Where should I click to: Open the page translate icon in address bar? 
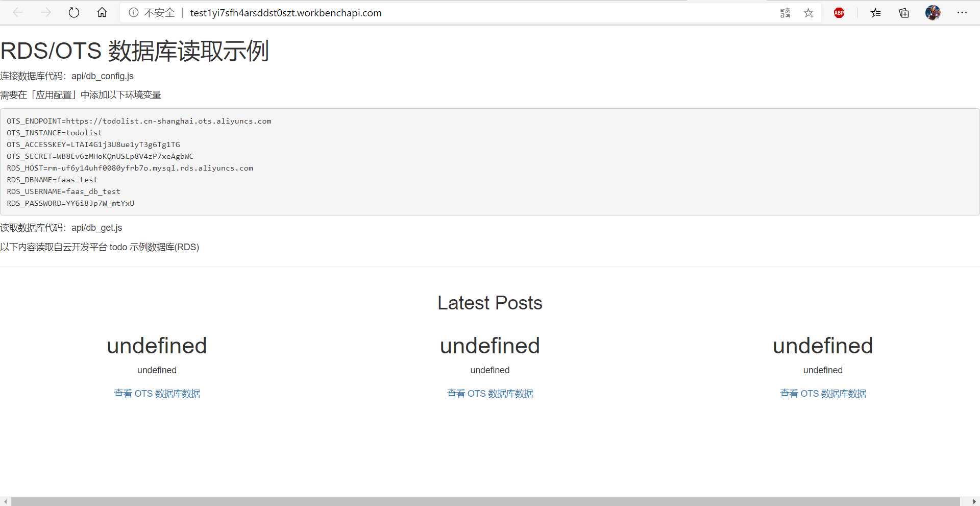(785, 13)
